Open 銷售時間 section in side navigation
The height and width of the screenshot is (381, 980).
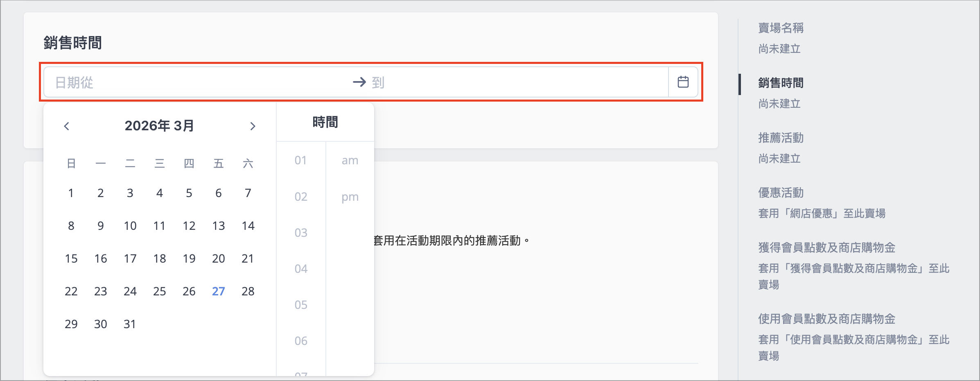(781, 83)
